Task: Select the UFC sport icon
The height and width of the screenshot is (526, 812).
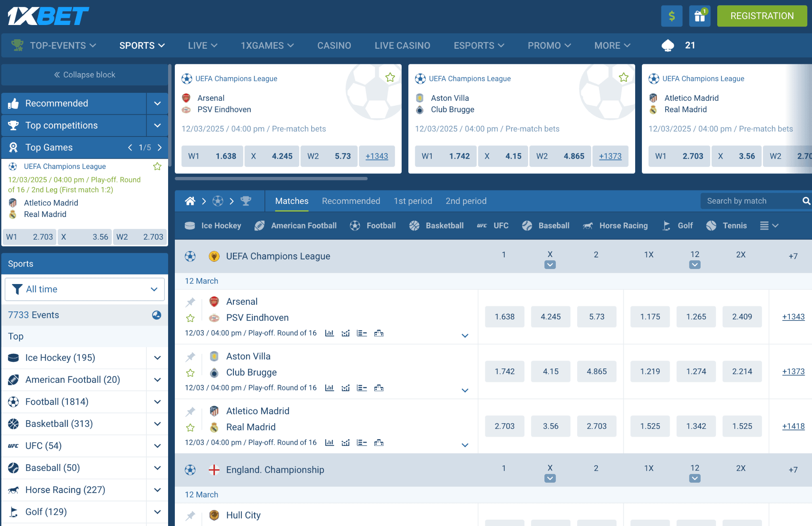Action: pos(482,225)
